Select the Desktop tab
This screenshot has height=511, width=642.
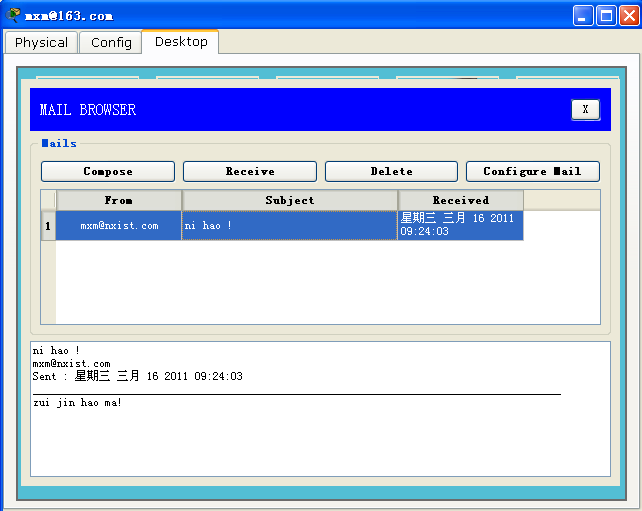pyautogui.click(x=181, y=42)
